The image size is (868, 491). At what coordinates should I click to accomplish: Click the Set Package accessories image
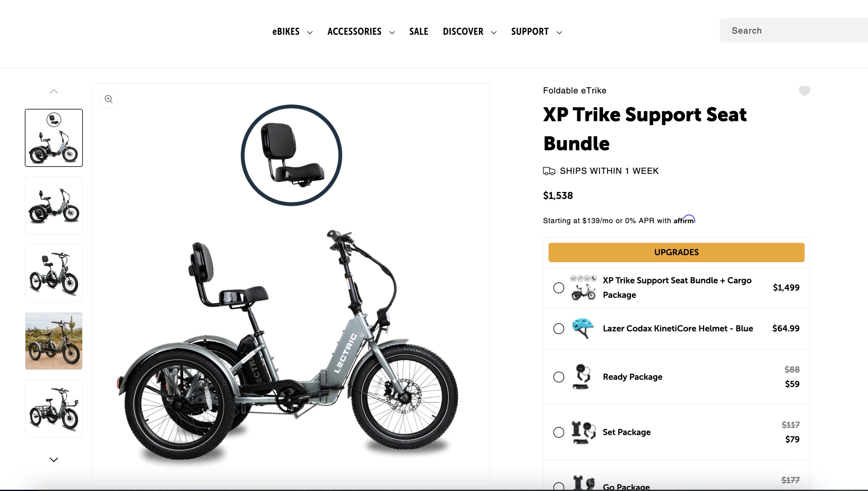pos(583,432)
